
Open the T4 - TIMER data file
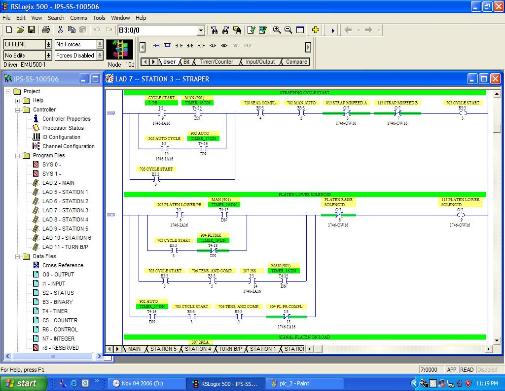(55, 311)
